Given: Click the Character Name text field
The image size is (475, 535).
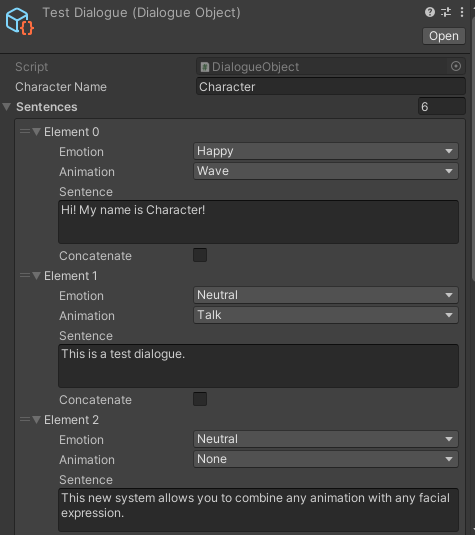Looking at the screenshot, I should 331,86.
